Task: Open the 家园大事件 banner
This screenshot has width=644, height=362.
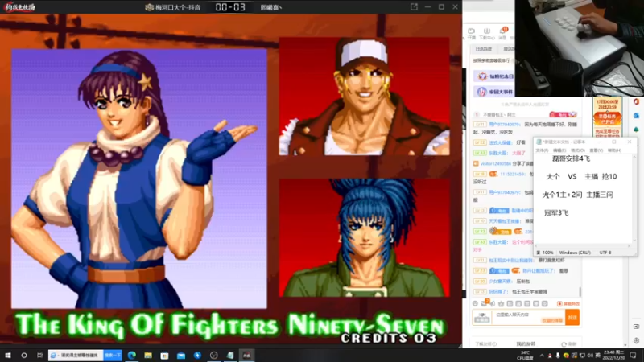Action: click(496, 92)
